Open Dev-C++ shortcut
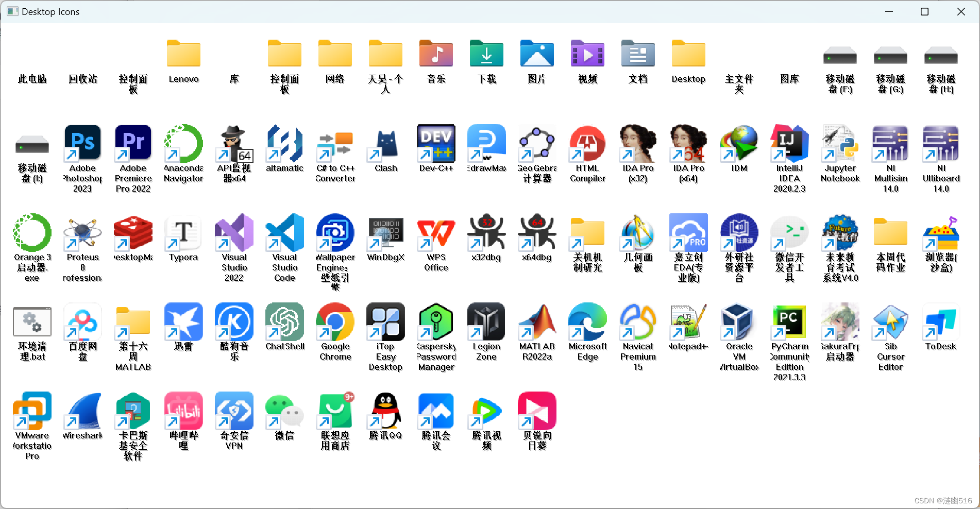The image size is (980, 509). (x=436, y=143)
